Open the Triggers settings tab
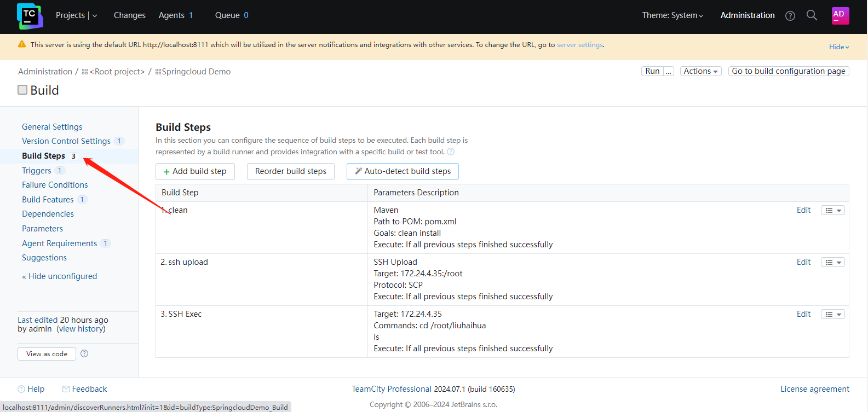This screenshot has width=868, height=412. coord(37,171)
